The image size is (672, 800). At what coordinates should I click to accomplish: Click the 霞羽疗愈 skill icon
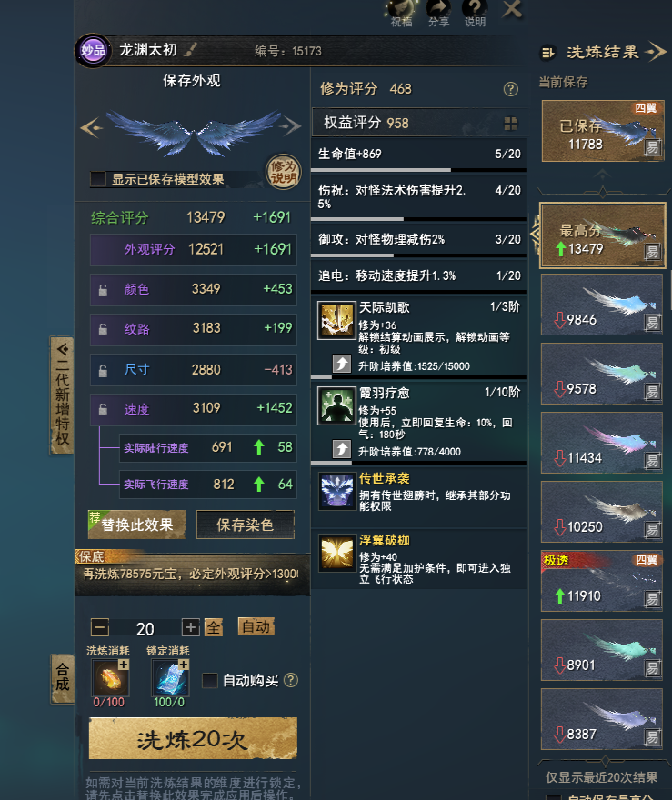click(x=336, y=406)
